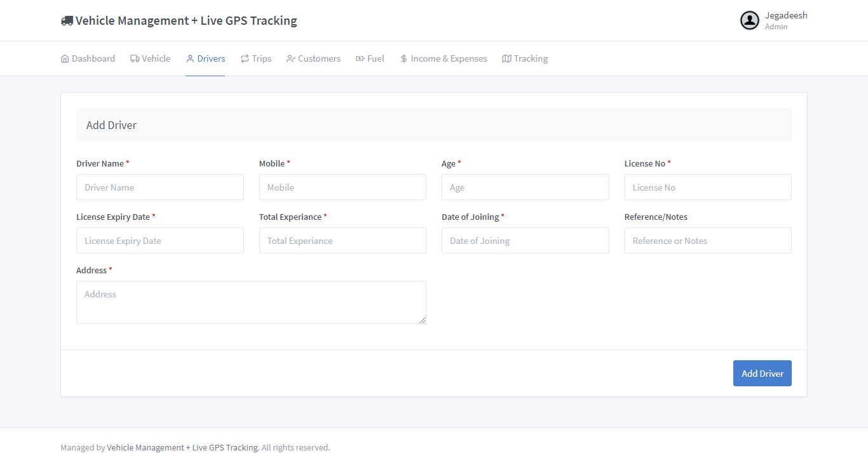The height and width of the screenshot is (467, 868).
Task: Click the truck logo icon in header
Action: click(x=67, y=21)
